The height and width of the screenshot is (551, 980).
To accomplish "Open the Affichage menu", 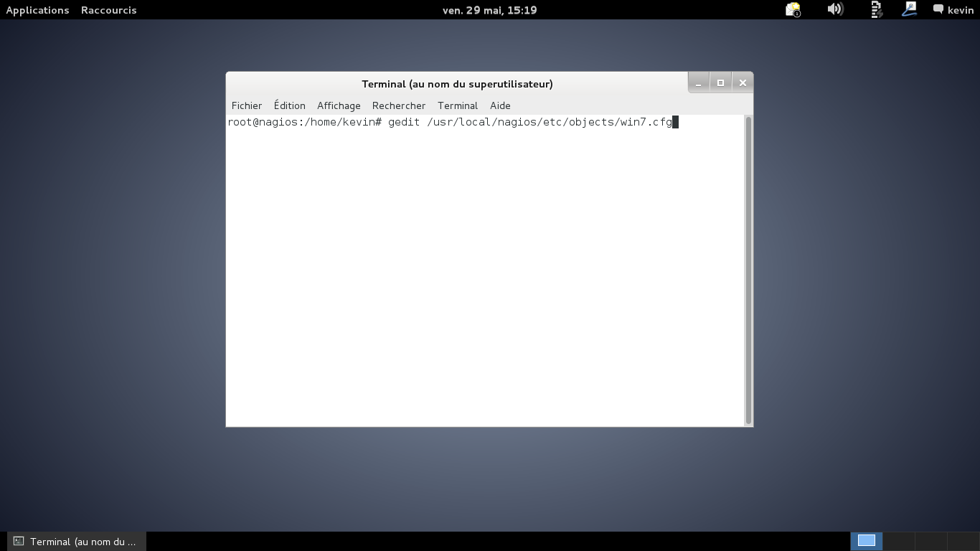I will click(x=339, y=105).
